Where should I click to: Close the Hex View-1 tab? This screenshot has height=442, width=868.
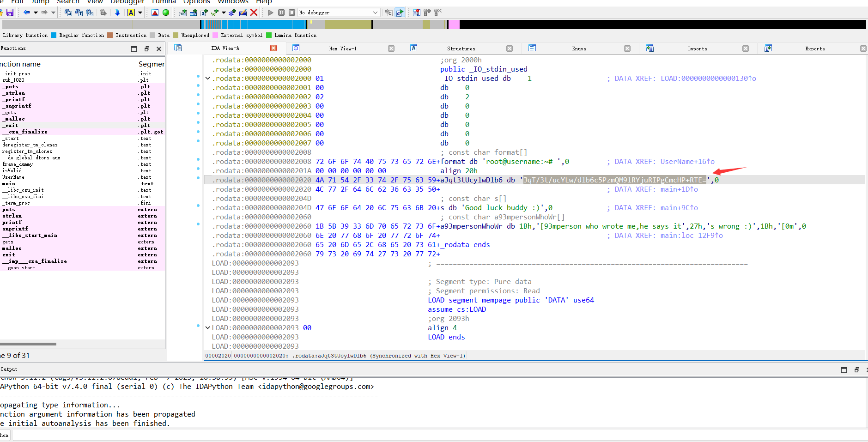pyautogui.click(x=391, y=48)
